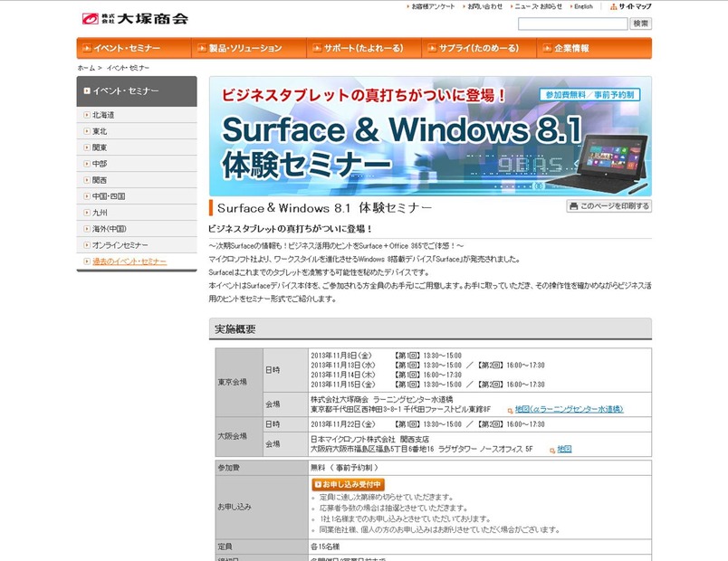
Task: Open 地図(ラーニングセンター水道橋) map link
Action: [570, 409]
